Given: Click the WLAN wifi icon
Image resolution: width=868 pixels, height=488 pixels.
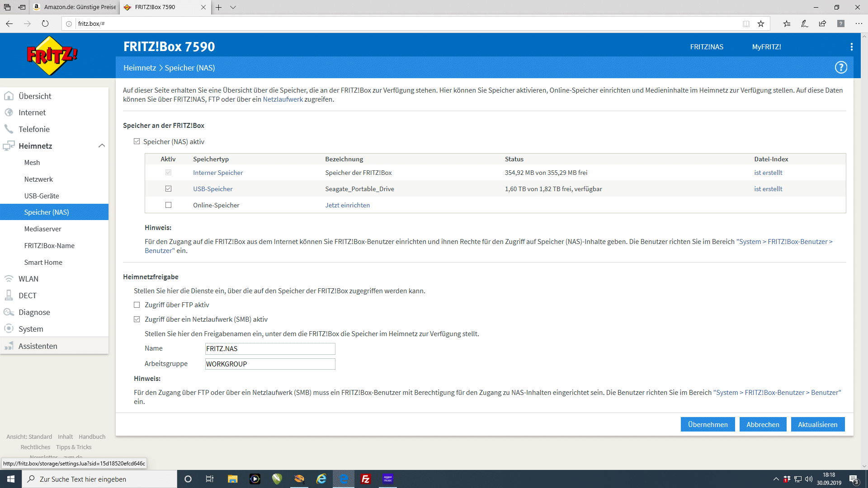Looking at the screenshot, I should click(9, 279).
